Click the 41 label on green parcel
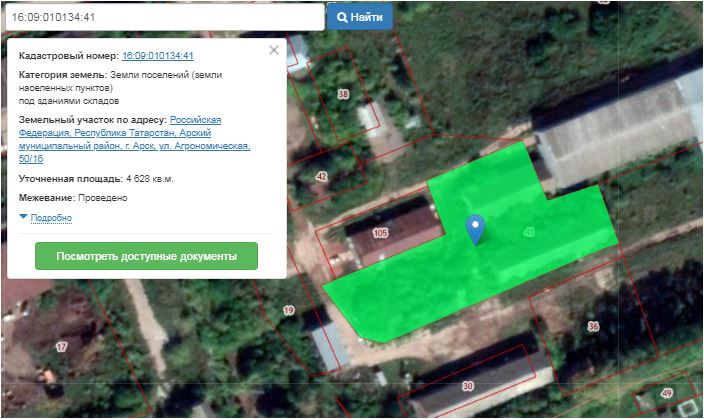The height and width of the screenshot is (419, 704). tap(529, 232)
